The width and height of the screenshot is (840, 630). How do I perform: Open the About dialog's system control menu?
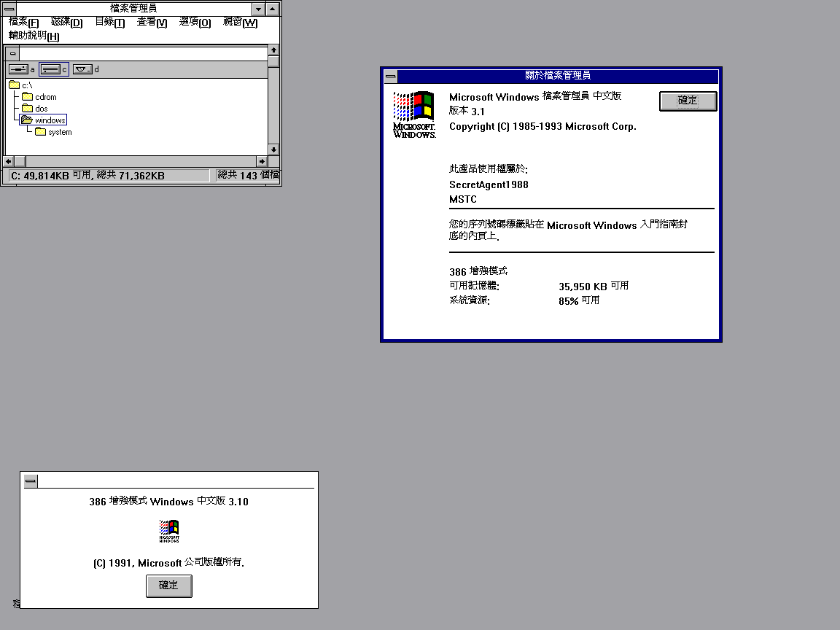pos(391,76)
